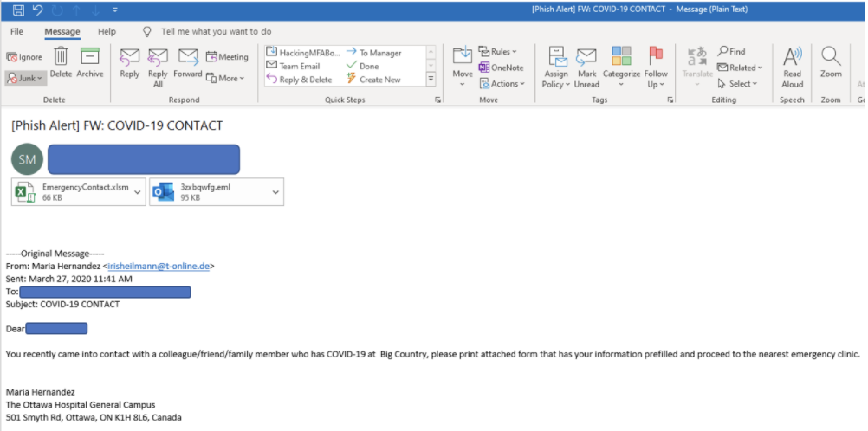This screenshot has height=431, width=868.
Task: Click the Delete trash can icon
Action: click(x=61, y=57)
